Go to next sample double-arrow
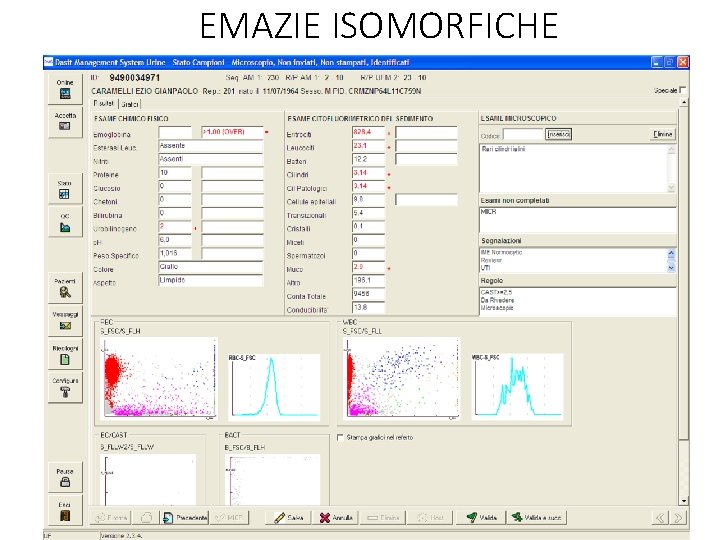This screenshot has width=720, height=540. (x=678, y=518)
